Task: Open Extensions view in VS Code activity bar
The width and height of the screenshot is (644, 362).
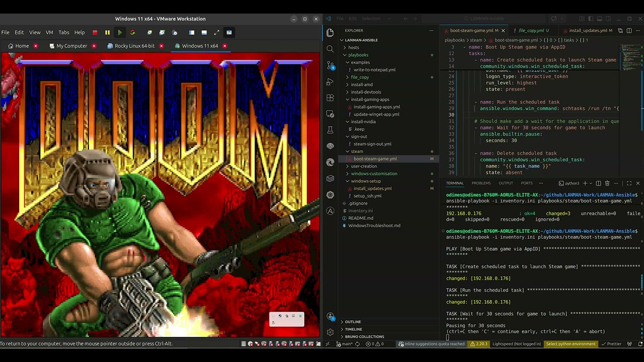Action: 330,98
